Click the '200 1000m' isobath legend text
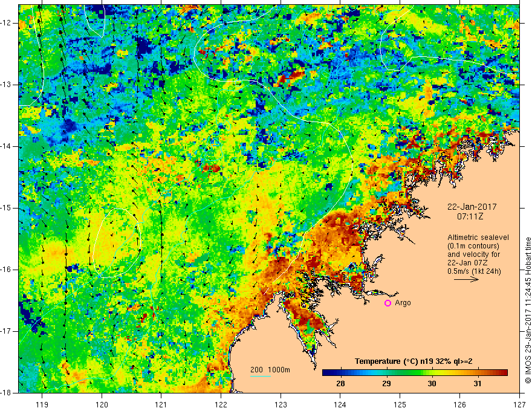532x411 pixels. pyautogui.click(x=270, y=370)
